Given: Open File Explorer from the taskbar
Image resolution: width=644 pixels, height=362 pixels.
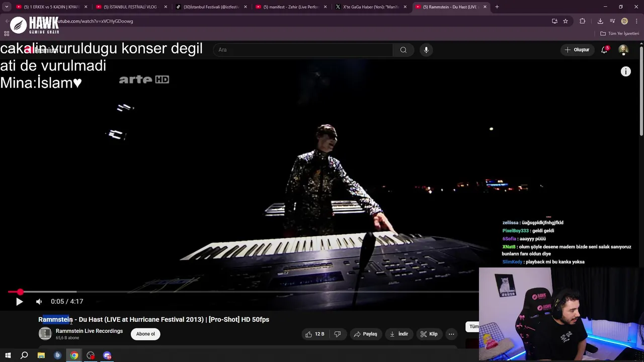Looking at the screenshot, I should pyautogui.click(x=41, y=355).
